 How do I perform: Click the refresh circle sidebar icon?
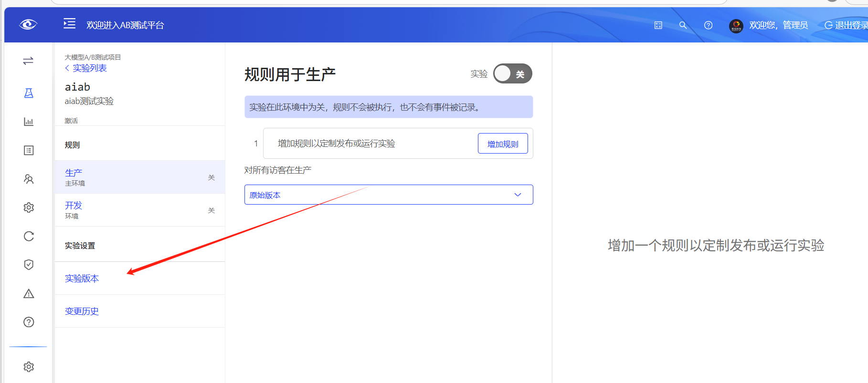pos(29,236)
